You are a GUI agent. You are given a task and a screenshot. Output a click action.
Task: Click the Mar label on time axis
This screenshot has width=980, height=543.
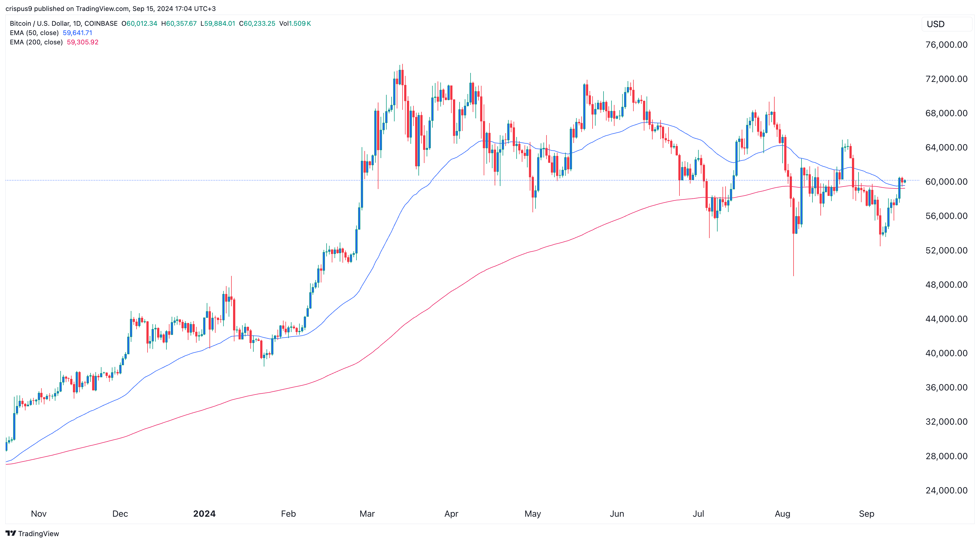pos(367,514)
